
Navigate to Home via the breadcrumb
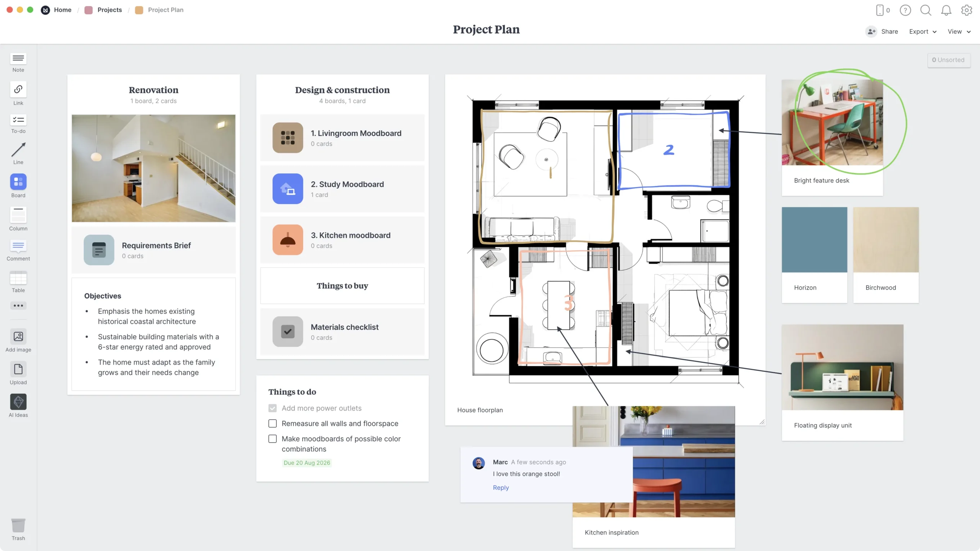point(62,10)
